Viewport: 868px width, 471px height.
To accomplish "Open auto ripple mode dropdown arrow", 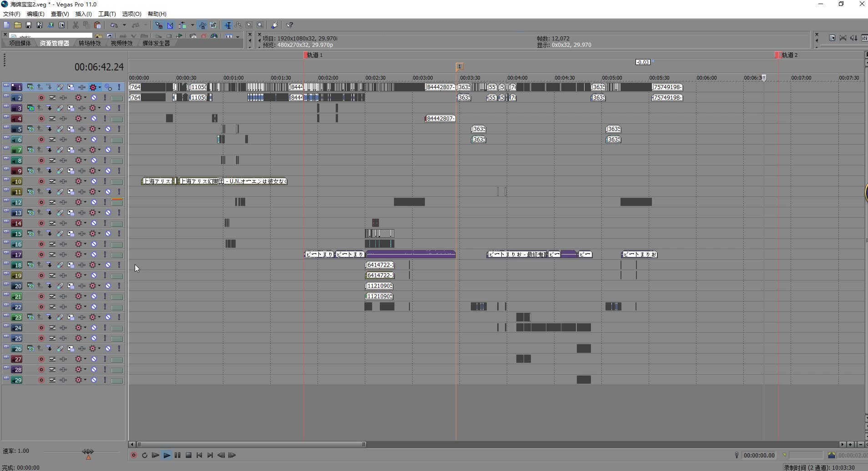I will [x=192, y=25].
